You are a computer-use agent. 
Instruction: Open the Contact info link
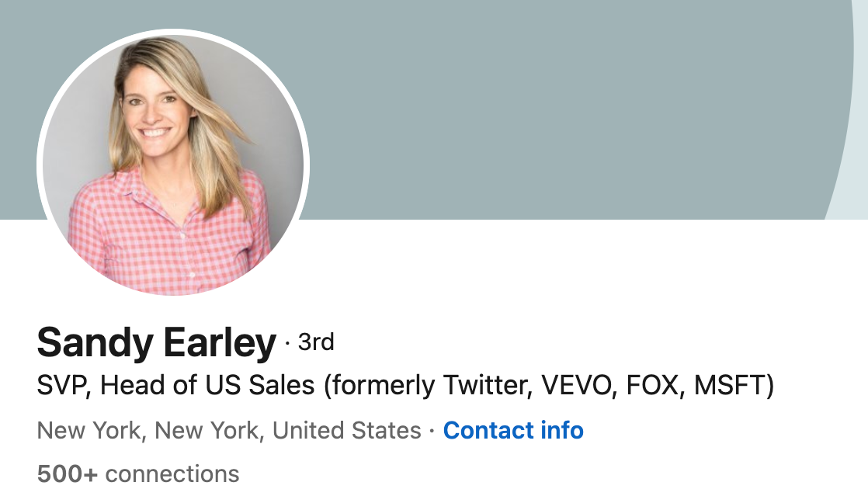point(513,430)
